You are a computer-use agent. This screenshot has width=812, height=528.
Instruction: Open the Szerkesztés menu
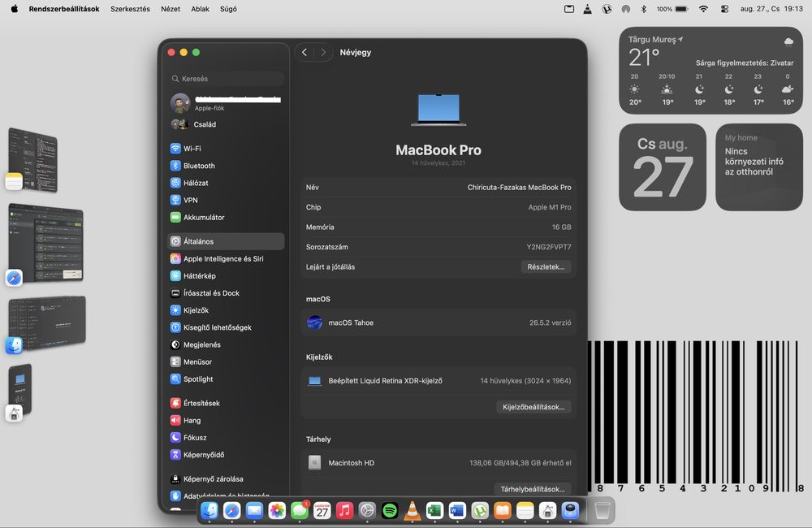point(130,9)
